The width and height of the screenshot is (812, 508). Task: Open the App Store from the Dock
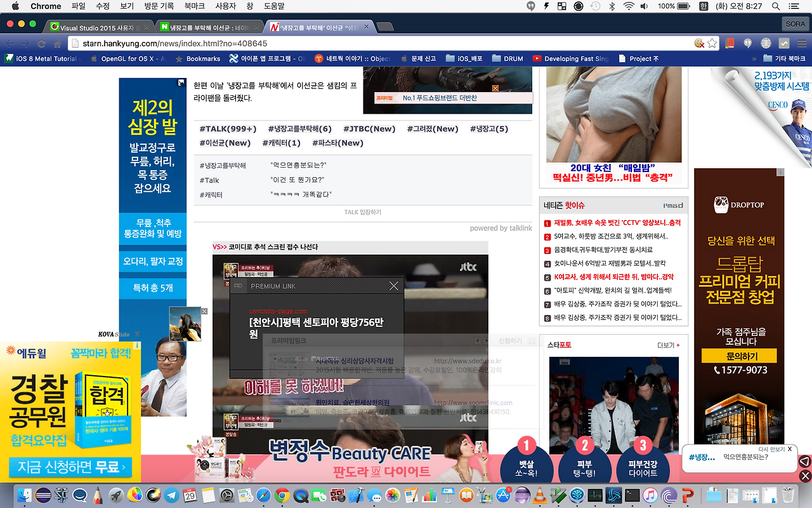(x=504, y=495)
